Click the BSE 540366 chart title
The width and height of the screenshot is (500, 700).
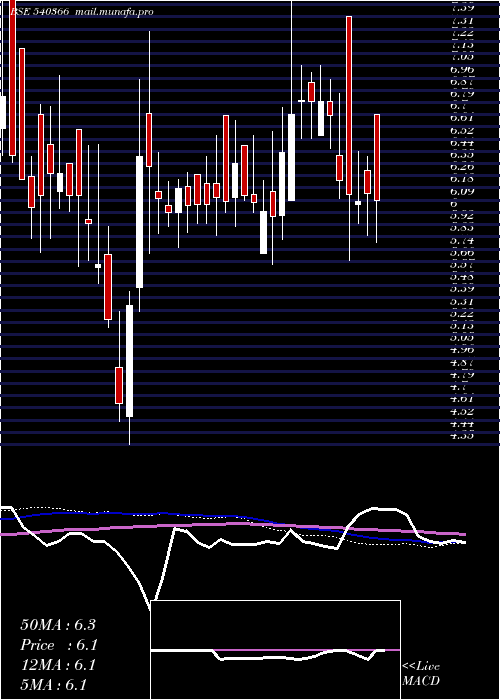[x=39, y=12]
